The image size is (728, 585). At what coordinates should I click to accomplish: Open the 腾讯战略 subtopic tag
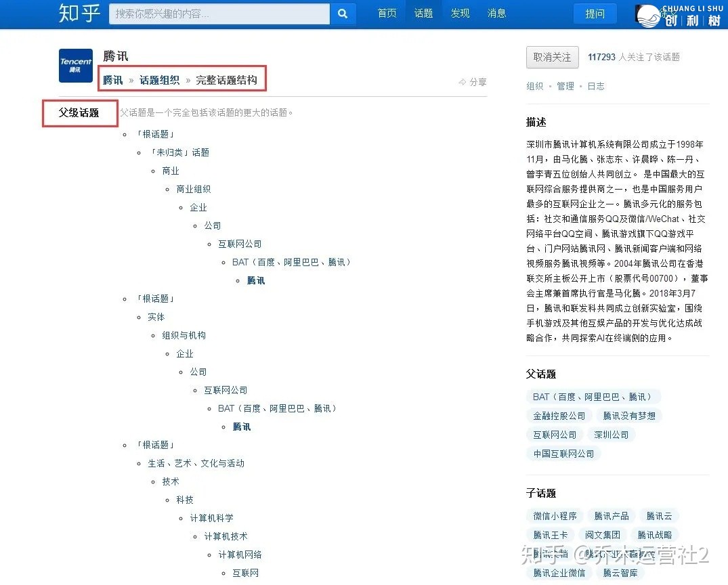click(655, 536)
